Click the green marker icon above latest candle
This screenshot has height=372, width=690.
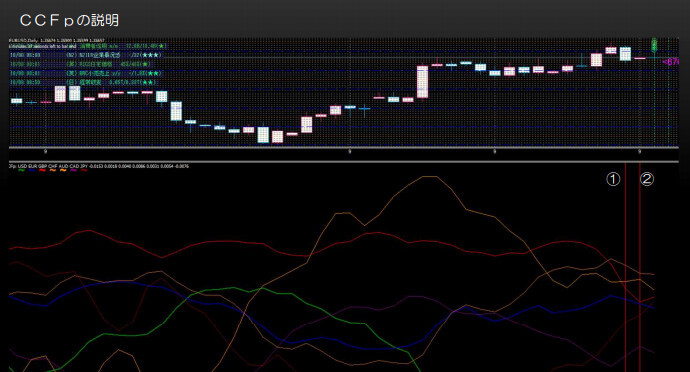(x=654, y=44)
